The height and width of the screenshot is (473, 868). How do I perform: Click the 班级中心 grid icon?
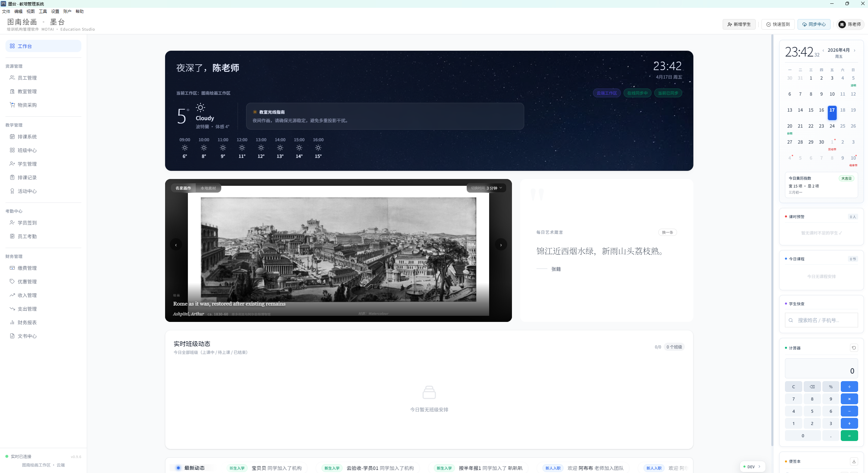(x=12, y=150)
